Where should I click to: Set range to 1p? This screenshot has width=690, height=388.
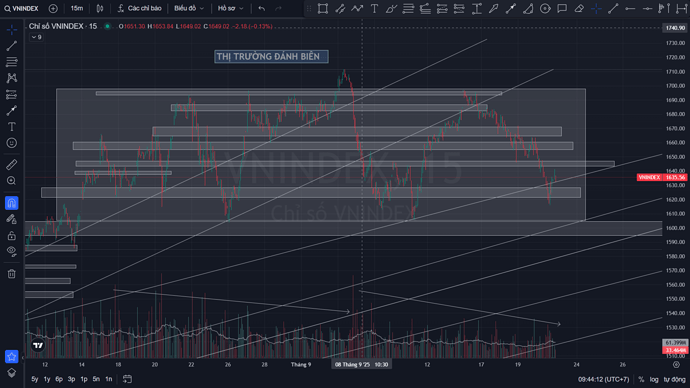click(84, 379)
